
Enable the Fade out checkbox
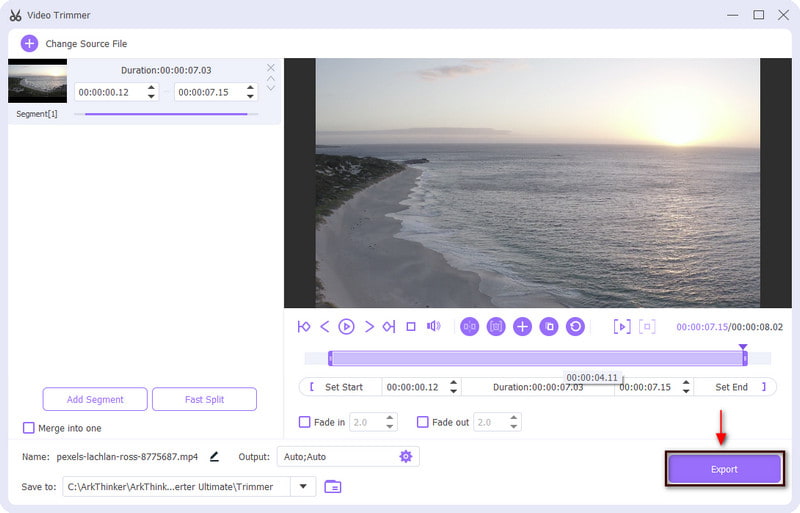(422, 422)
